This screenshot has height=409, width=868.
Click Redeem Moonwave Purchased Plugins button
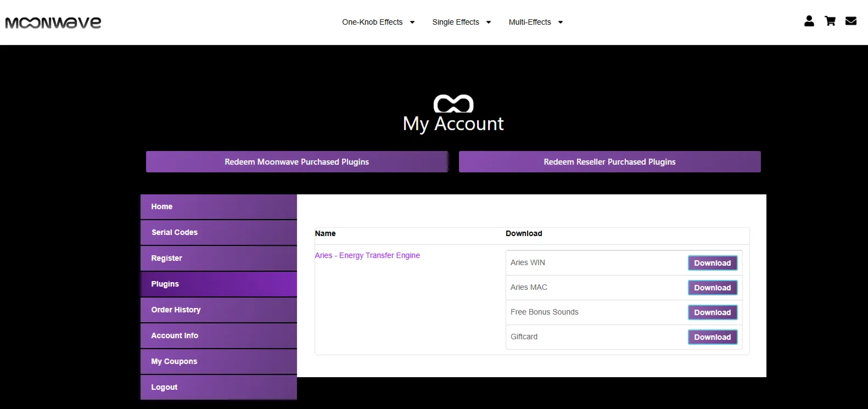[297, 162]
